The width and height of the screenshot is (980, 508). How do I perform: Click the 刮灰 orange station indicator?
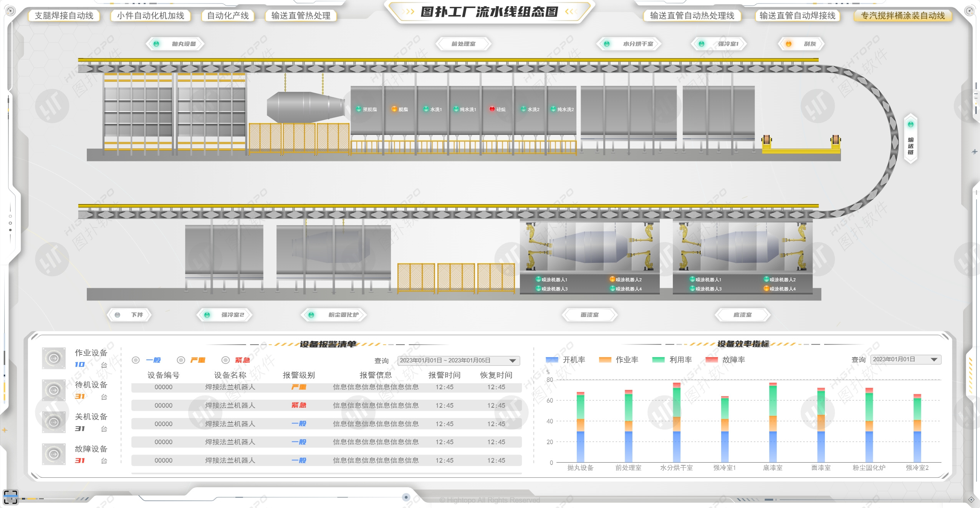point(789,43)
